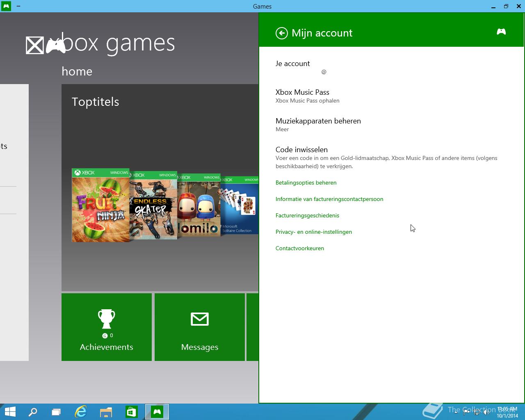The width and height of the screenshot is (525, 420).
Task: Launch Internet Explorer from taskbar
Action: 81,412
